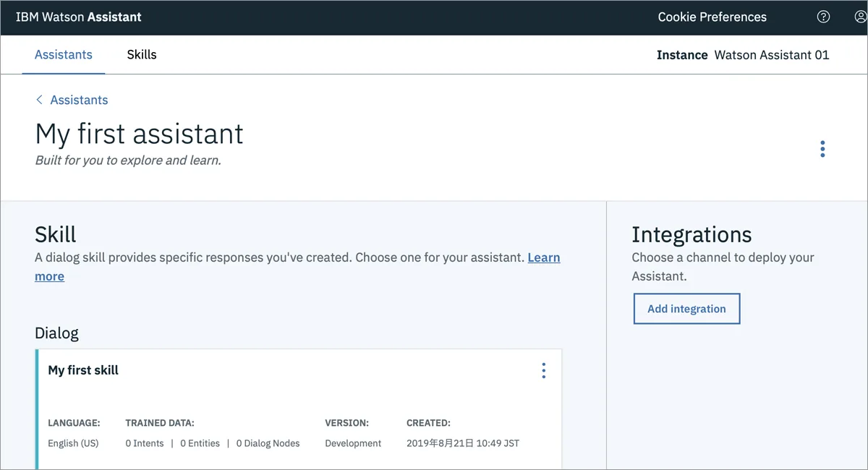
Task: Click the Dialog subheading
Action: (56, 333)
